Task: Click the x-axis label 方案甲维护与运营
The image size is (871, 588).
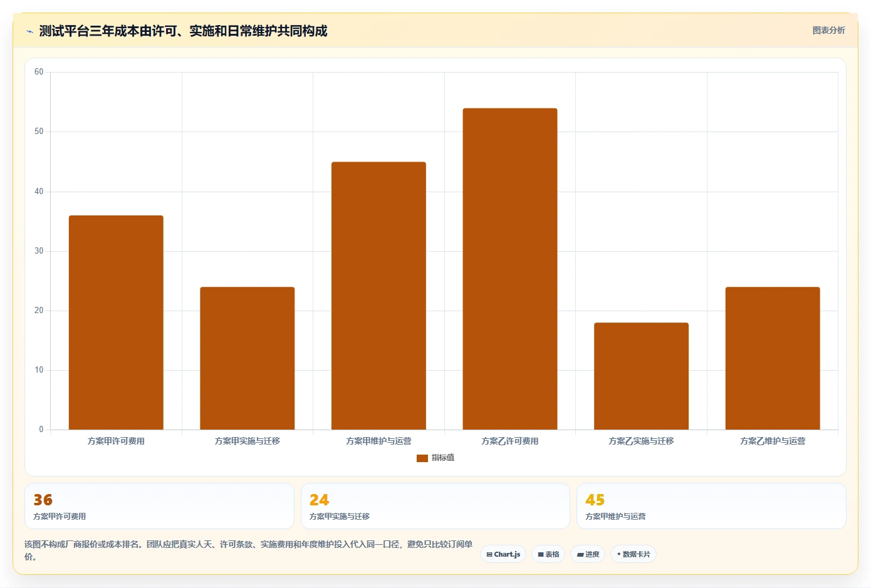Action: 378,441
